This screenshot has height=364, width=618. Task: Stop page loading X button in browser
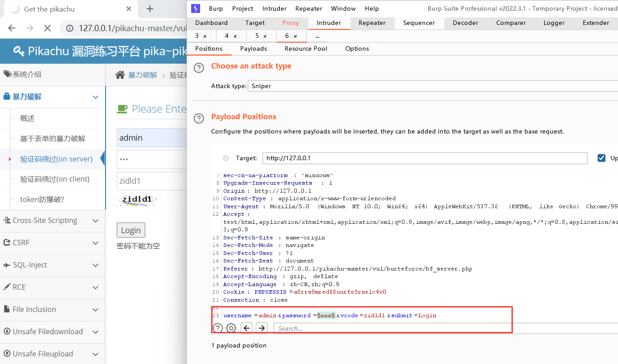pyautogui.click(x=47, y=28)
